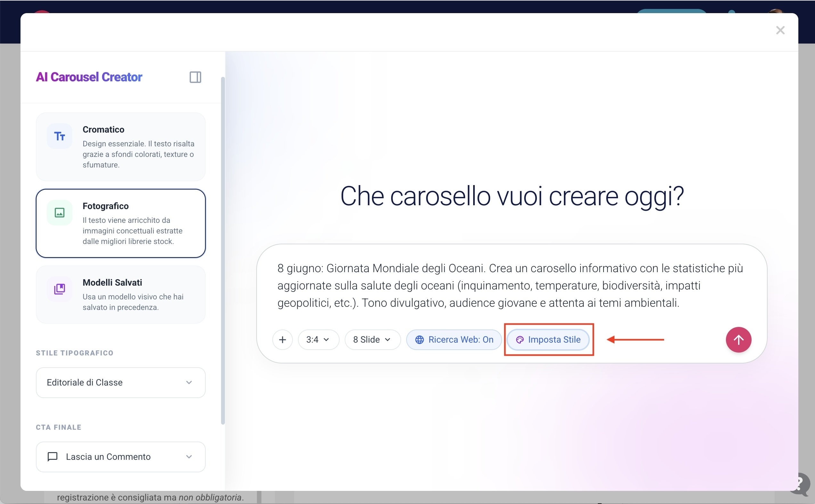This screenshot has width=815, height=504.
Task: Collapse the sidebar panel icon
Action: click(195, 77)
